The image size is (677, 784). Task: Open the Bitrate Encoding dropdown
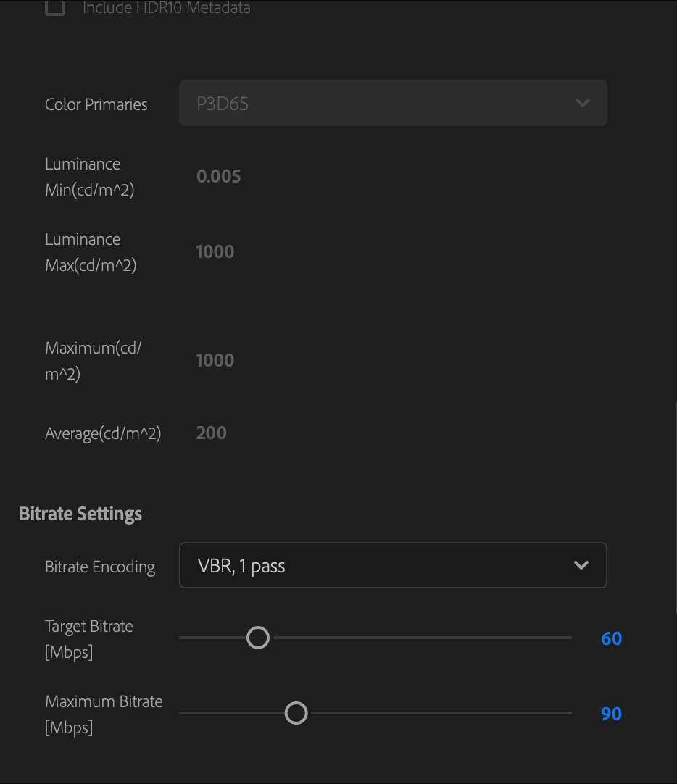(x=393, y=565)
